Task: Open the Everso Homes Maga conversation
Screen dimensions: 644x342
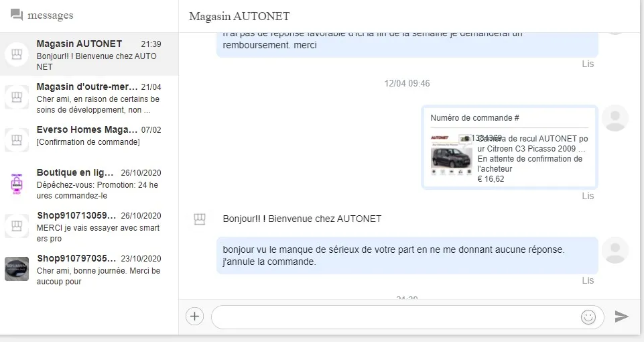Action: [89, 140]
